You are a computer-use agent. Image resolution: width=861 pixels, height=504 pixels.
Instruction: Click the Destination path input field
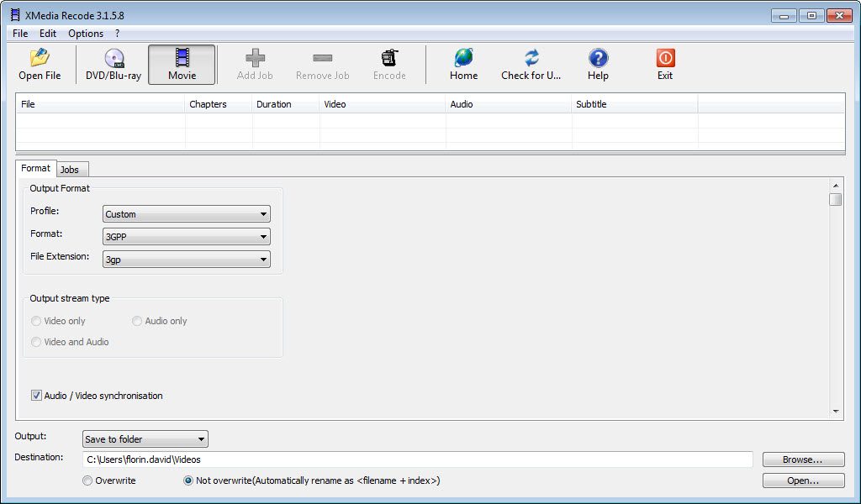[x=417, y=459]
